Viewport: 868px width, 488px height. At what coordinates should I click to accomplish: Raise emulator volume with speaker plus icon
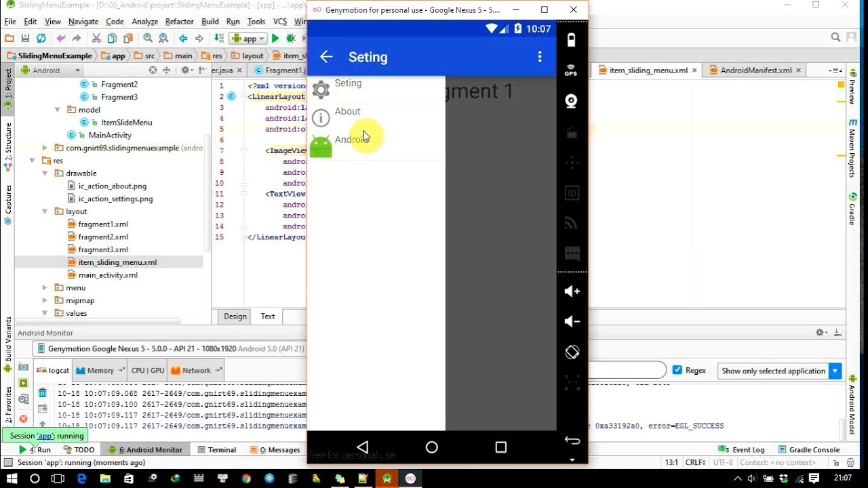pyautogui.click(x=572, y=291)
